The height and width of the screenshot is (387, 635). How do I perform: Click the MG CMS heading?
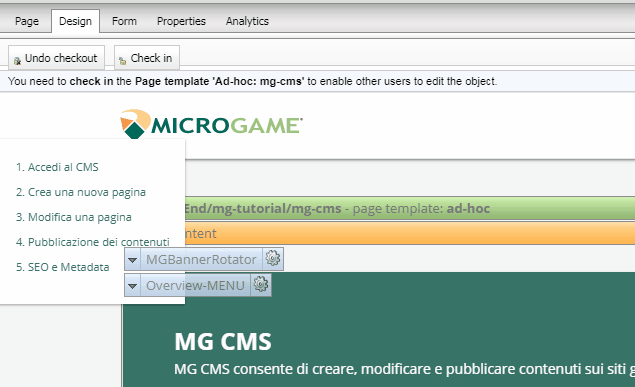[x=223, y=342]
